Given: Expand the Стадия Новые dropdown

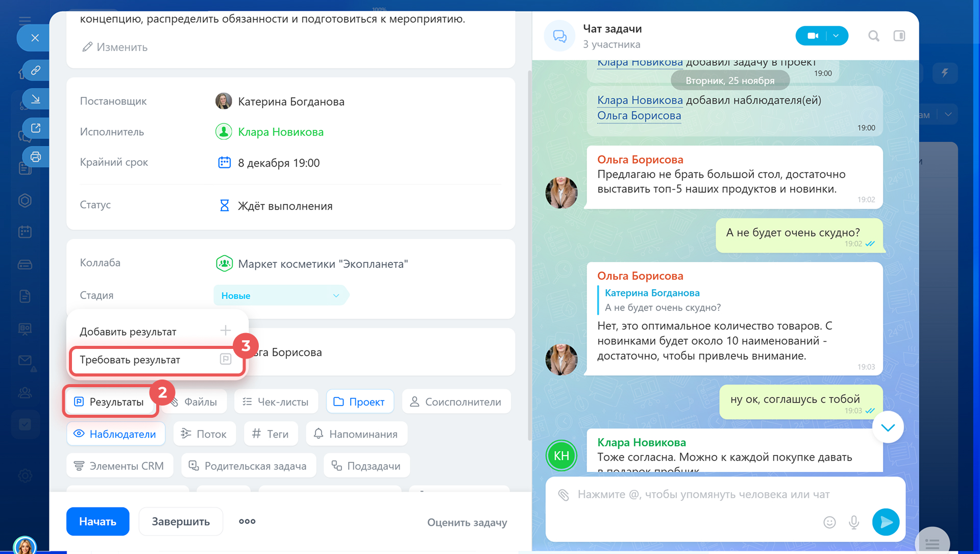Looking at the screenshot, I should pyautogui.click(x=280, y=295).
